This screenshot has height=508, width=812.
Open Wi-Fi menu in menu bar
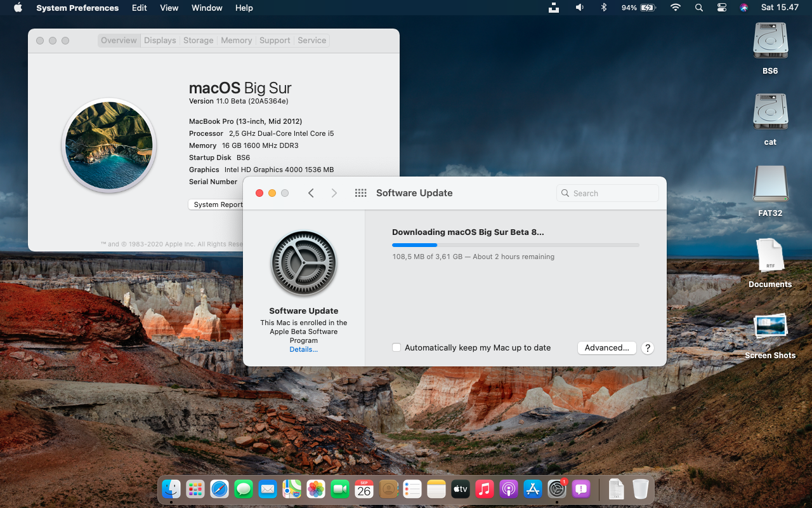(x=676, y=8)
